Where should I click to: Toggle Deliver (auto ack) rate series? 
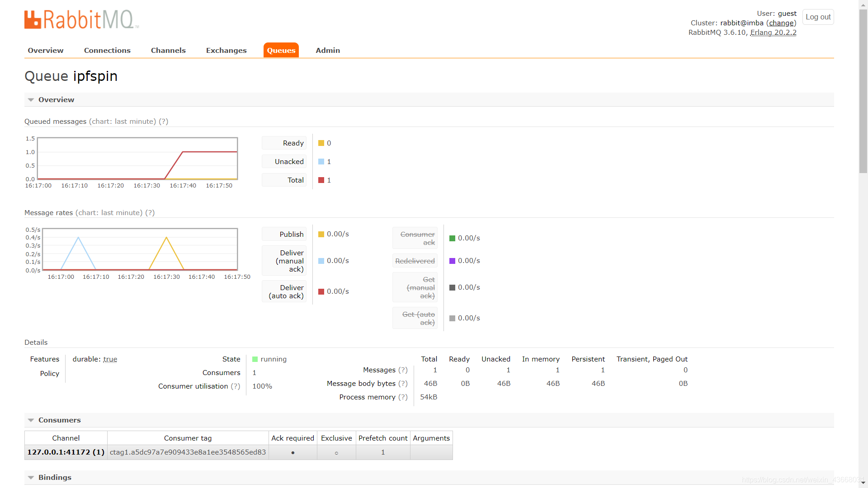[x=284, y=291]
